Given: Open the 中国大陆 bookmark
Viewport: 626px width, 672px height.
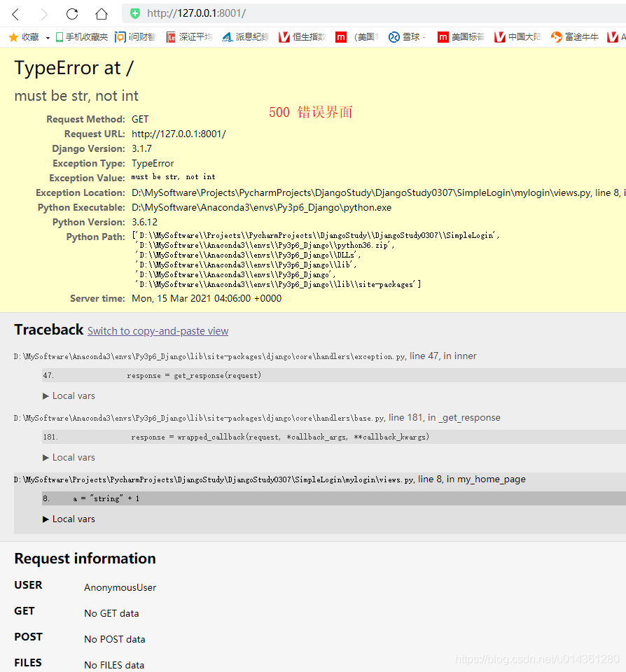Looking at the screenshot, I should [517, 37].
